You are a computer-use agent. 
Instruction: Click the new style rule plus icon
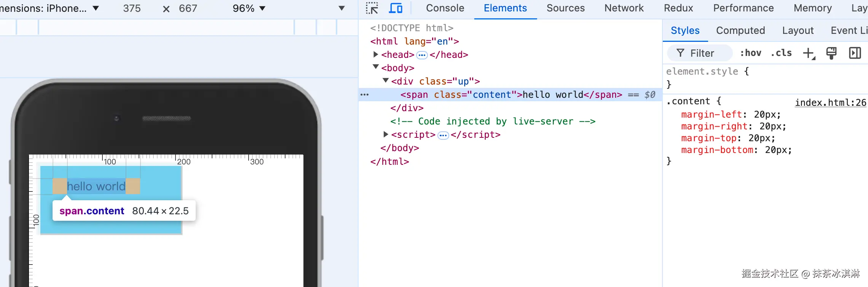[x=809, y=53]
